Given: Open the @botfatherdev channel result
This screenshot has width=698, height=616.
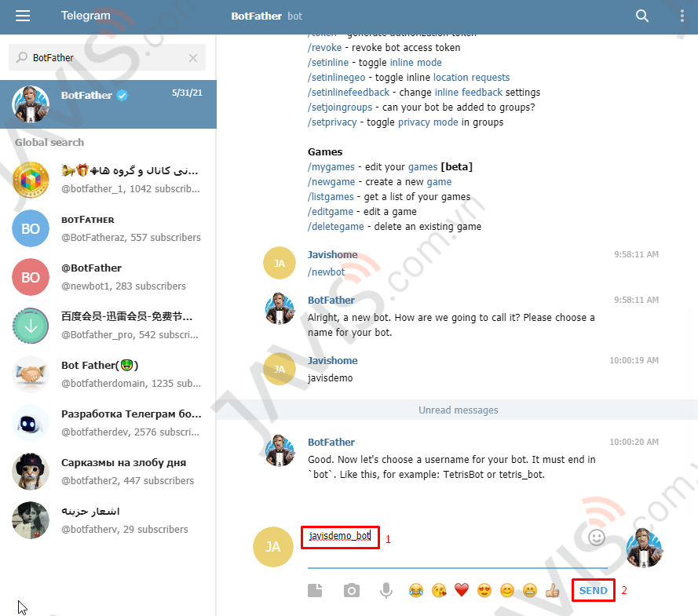Looking at the screenshot, I should 108,423.
